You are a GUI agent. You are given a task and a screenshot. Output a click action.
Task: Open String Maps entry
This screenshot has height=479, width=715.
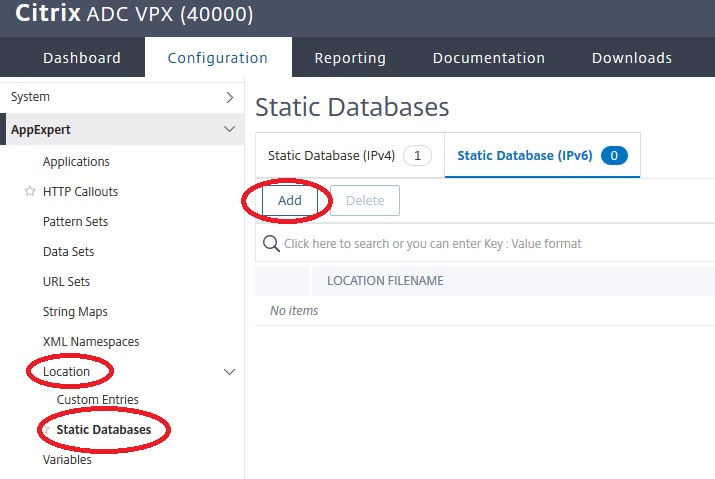75,312
